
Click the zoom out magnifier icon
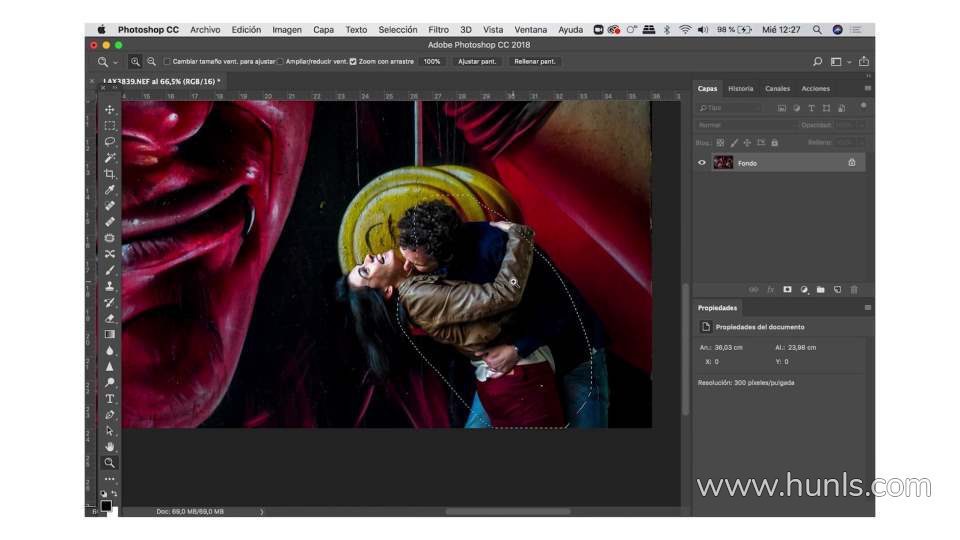152,62
